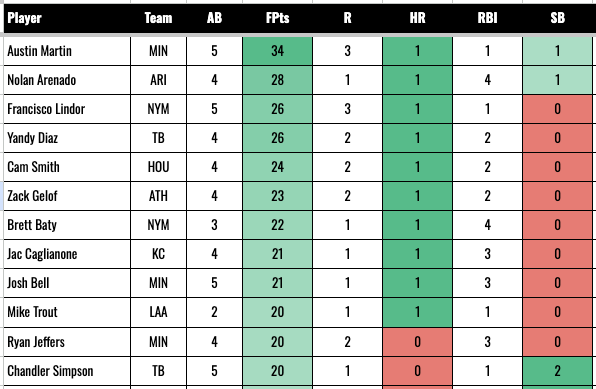Select the Team column header
This screenshot has width=596, height=389.
158,18
